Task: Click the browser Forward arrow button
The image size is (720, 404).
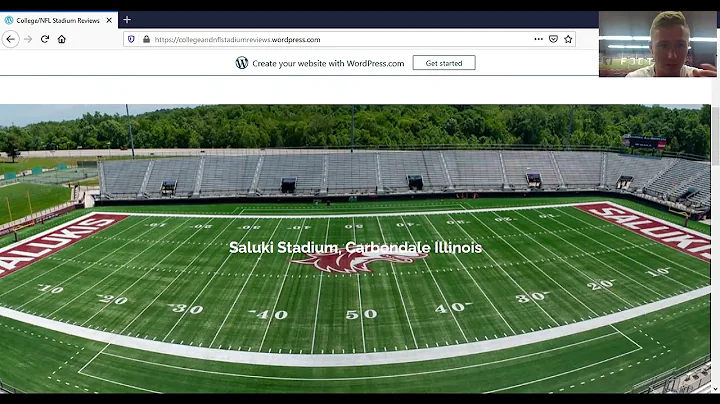Action: [x=28, y=39]
